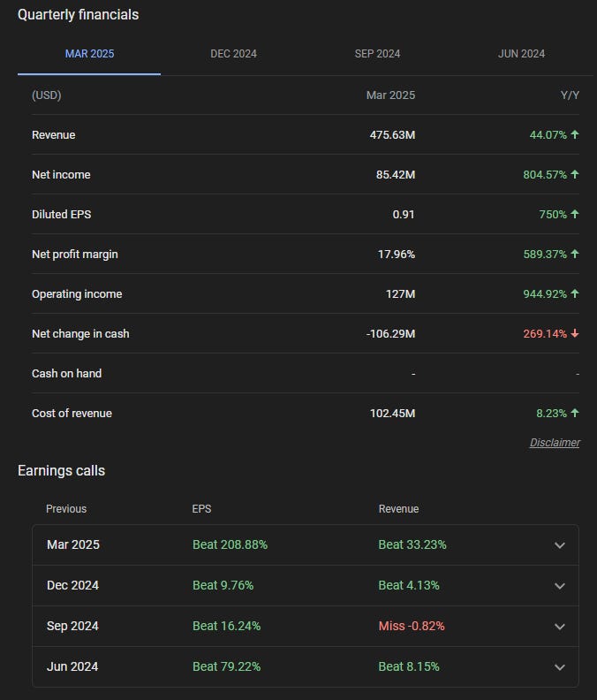Click the Quarterly financials heading
The image size is (597, 700).
[x=78, y=15]
